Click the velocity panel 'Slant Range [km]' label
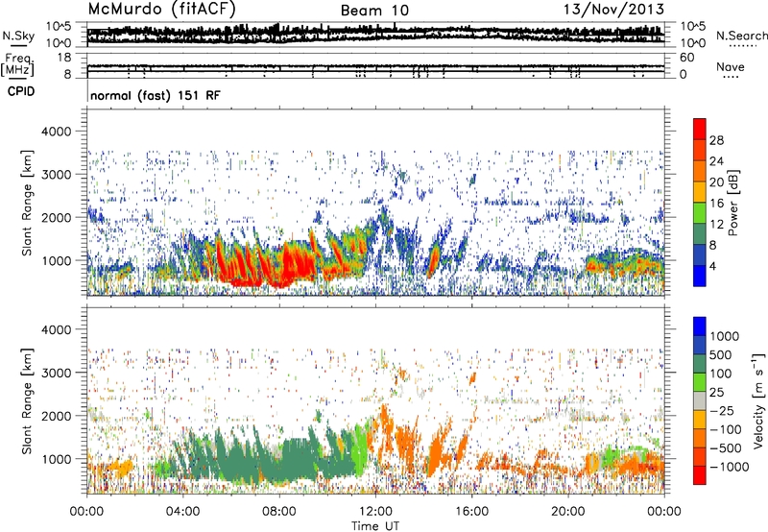 (x=27, y=400)
